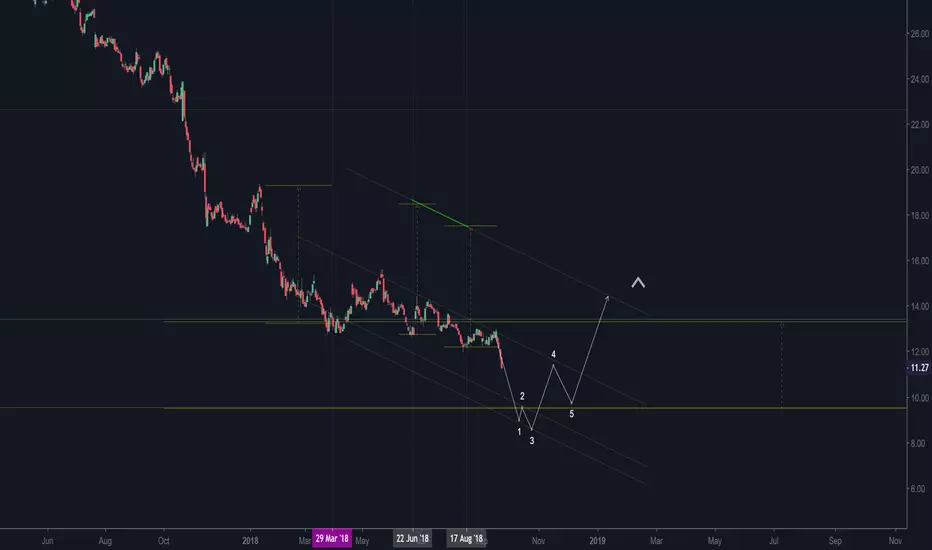The image size is (932, 550).
Task: Click the Mar label just after 2019
Action: coord(656,540)
